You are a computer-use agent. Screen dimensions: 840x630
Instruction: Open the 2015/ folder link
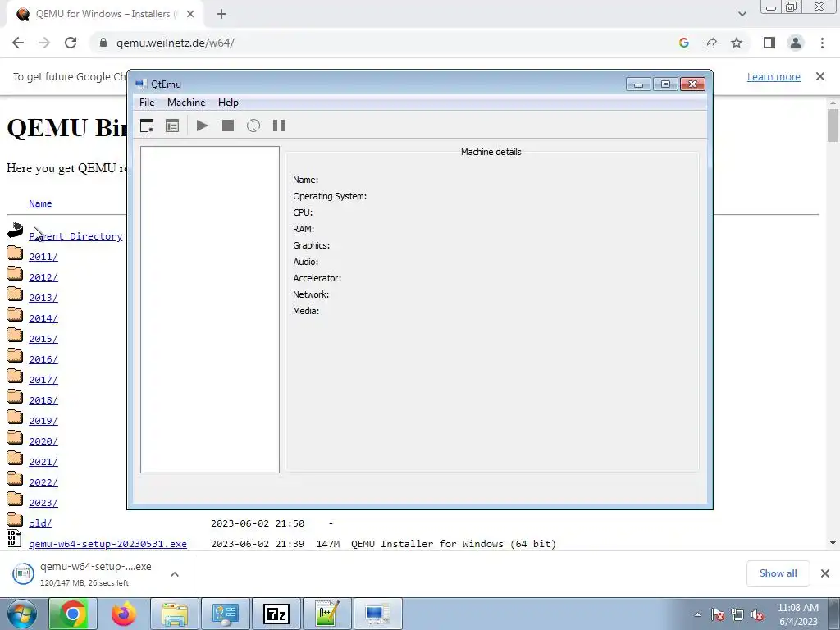click(43, 339)
